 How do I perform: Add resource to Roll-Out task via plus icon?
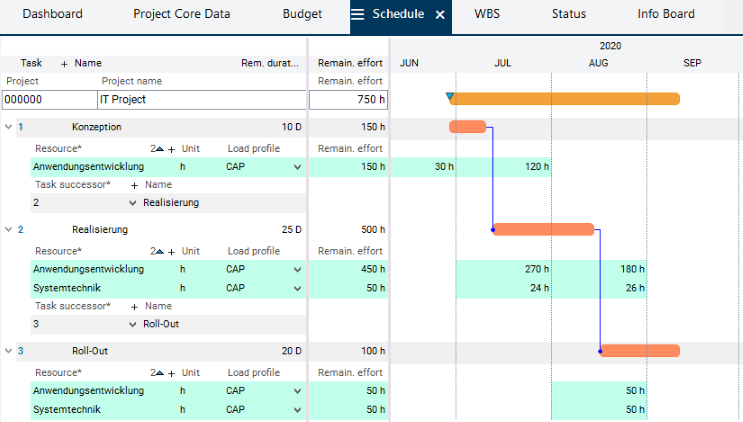pos(171,373)
